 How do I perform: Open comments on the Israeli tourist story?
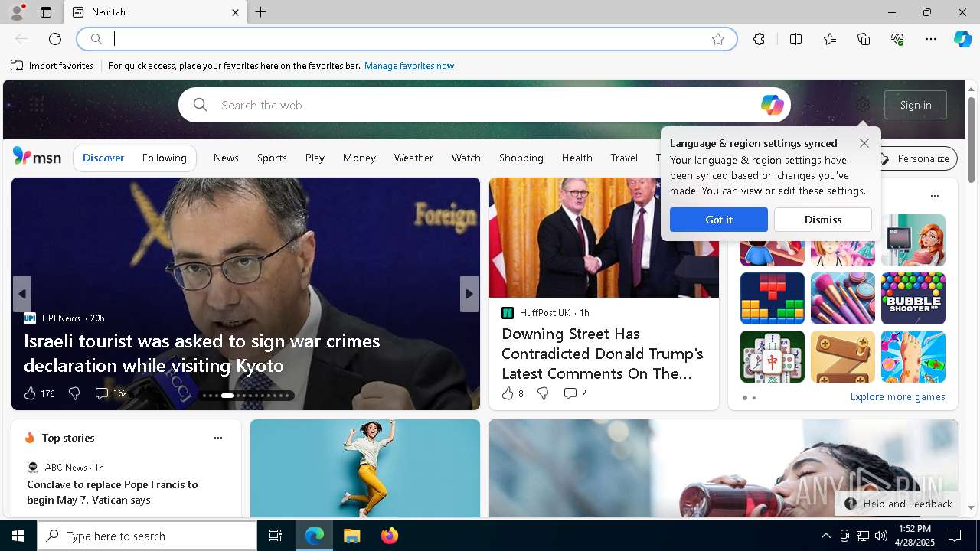[102, 393]
